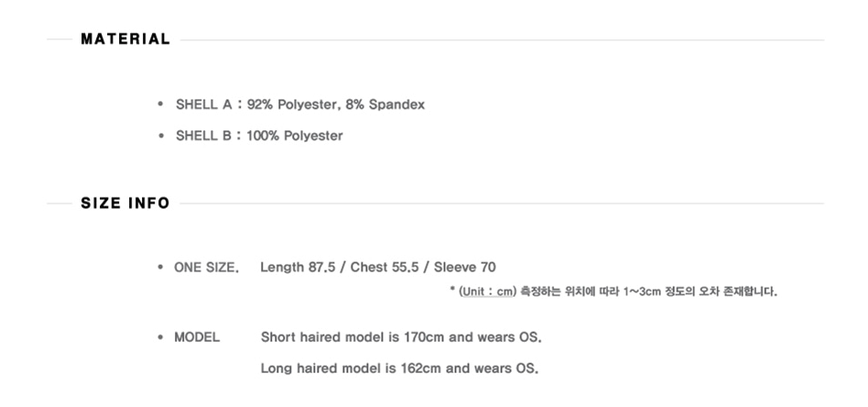Screen dimensions: 868x407
Task: Click the SIZE INFO section heading
Action: click(x=125, y=203)
